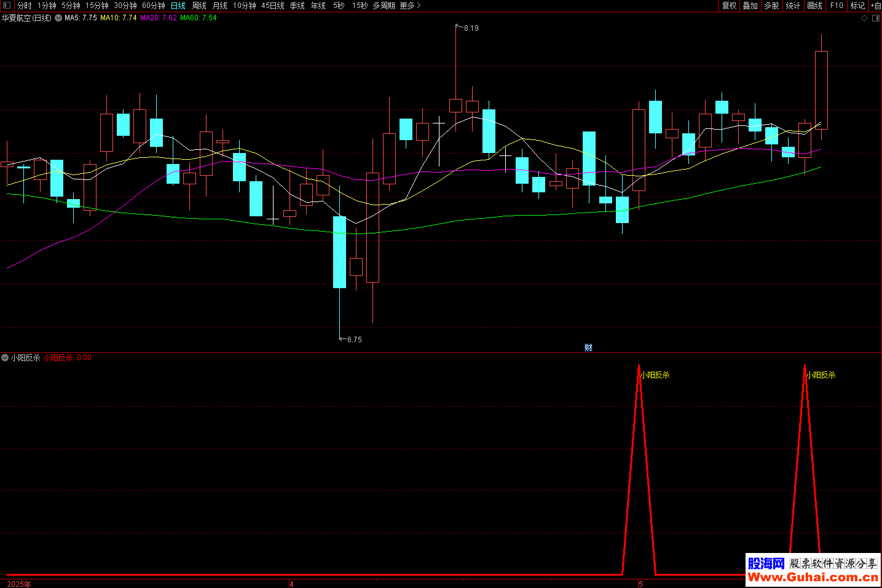The image size is (882, 588).
Task: Click the month 5 time axis marker
Action: pyautogui.click(x=640, y=584)
